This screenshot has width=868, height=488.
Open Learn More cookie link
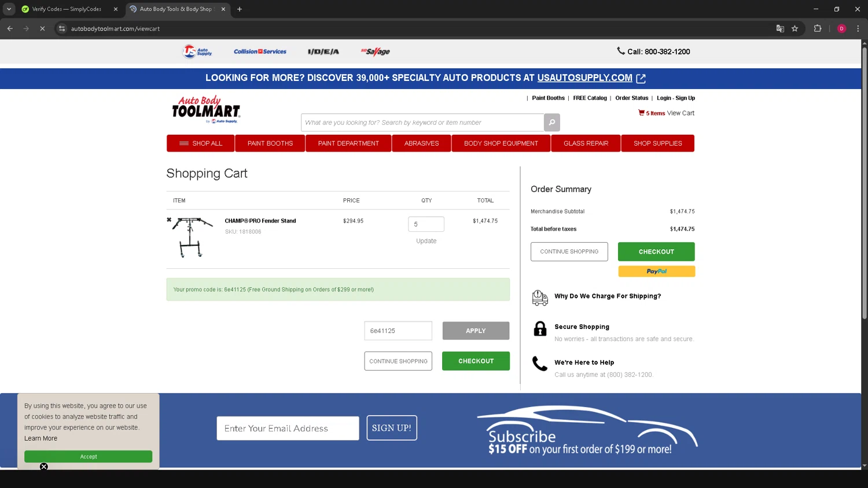click(x=41, y=438)
